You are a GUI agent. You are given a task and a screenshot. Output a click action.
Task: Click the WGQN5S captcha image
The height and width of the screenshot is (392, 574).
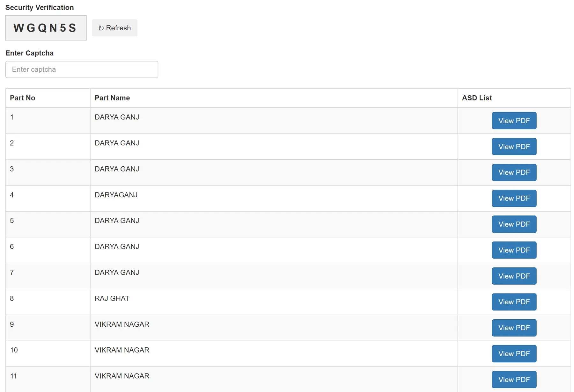pos(46,28)
